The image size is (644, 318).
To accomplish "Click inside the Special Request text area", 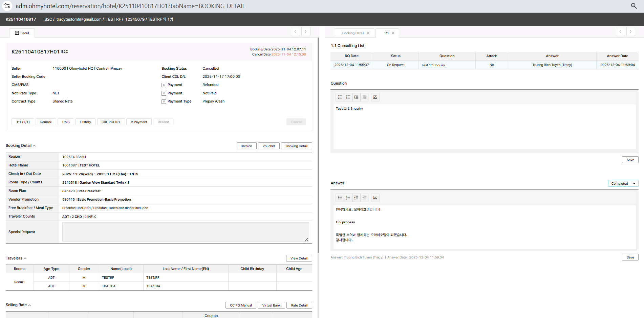I will pyautogui.click(x=185, y=232).
